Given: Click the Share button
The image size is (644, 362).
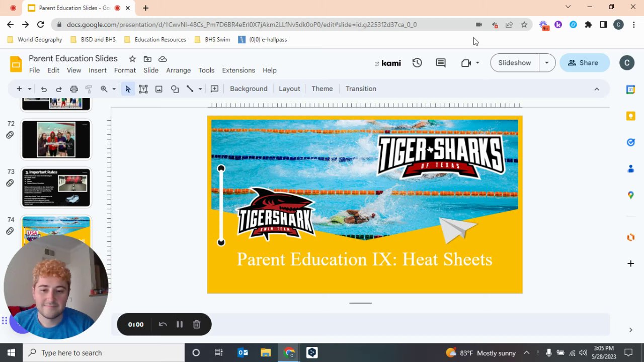Looking at the screenshot, I should coord(584,63).
